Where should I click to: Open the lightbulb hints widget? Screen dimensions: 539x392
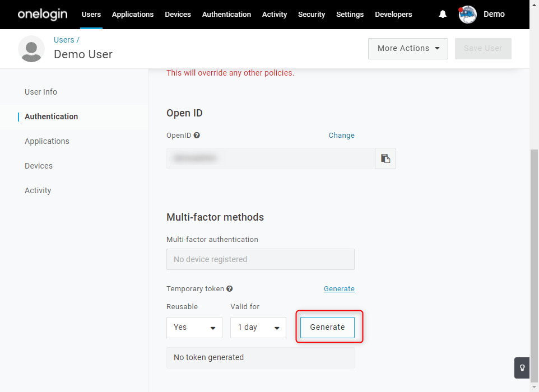(x=522, y=368)
